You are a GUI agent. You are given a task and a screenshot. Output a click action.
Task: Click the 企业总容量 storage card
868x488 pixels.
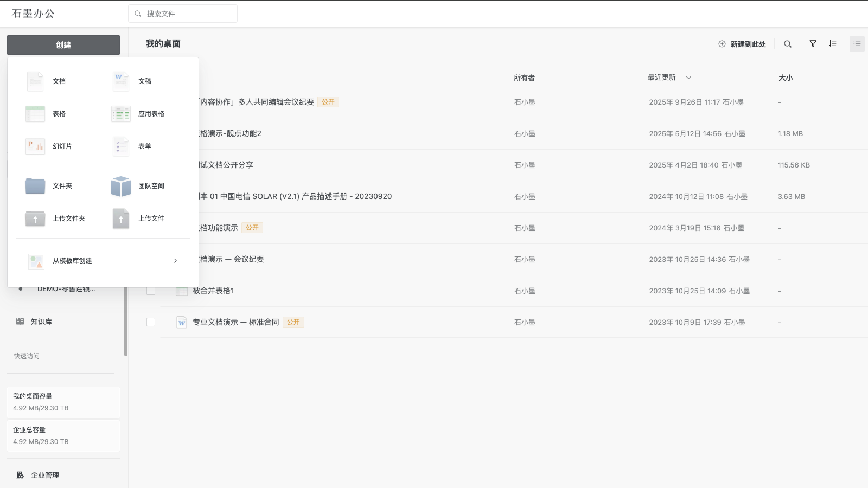(63, 436)
